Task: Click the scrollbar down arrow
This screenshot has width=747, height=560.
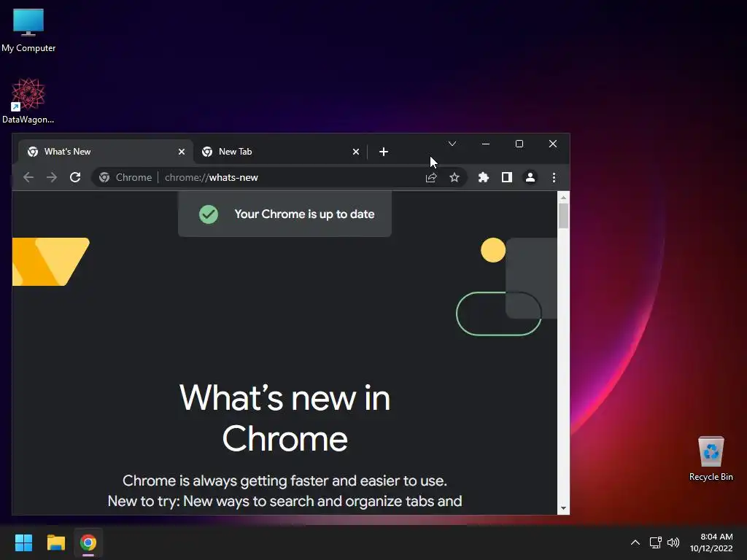Action: tap(564, 508)
